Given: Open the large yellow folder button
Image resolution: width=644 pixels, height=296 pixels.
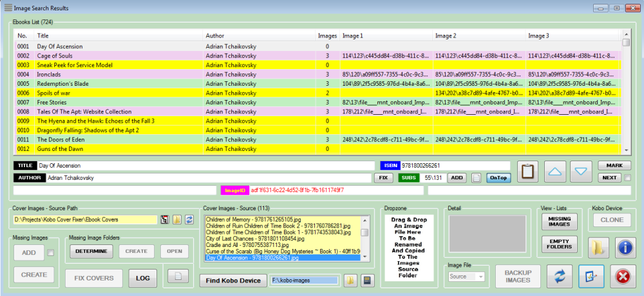Looking at the screenshot, I should tap(598, 248).
